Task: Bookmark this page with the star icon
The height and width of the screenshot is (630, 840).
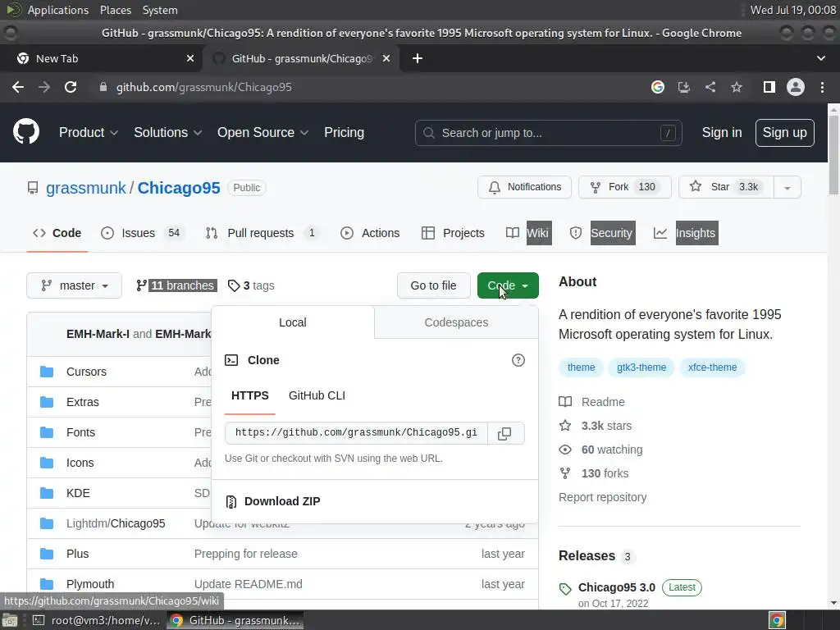Action: (x=737, y=87)
